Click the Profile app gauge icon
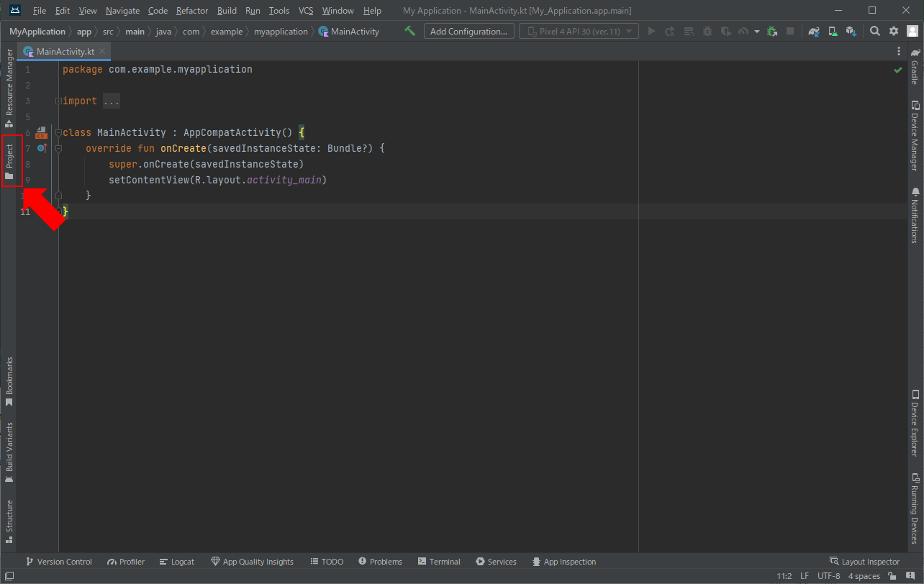924x584 pixels. click(743, 31)
